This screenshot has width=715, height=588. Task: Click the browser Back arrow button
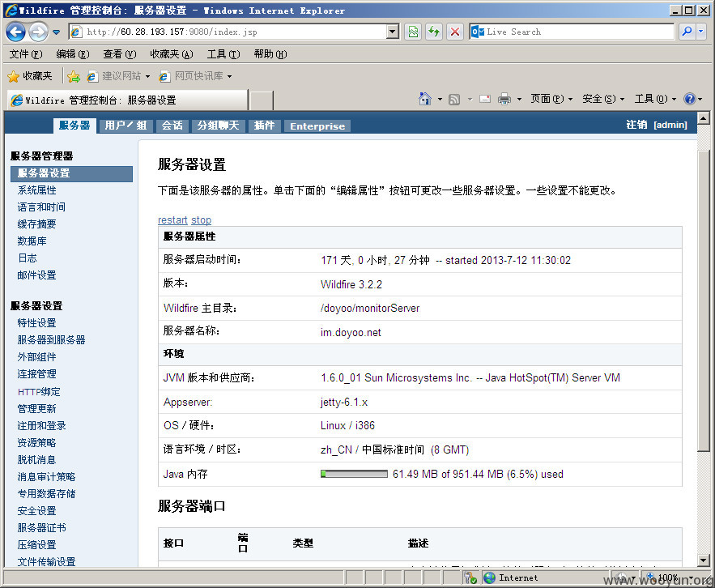click(15, 32)
